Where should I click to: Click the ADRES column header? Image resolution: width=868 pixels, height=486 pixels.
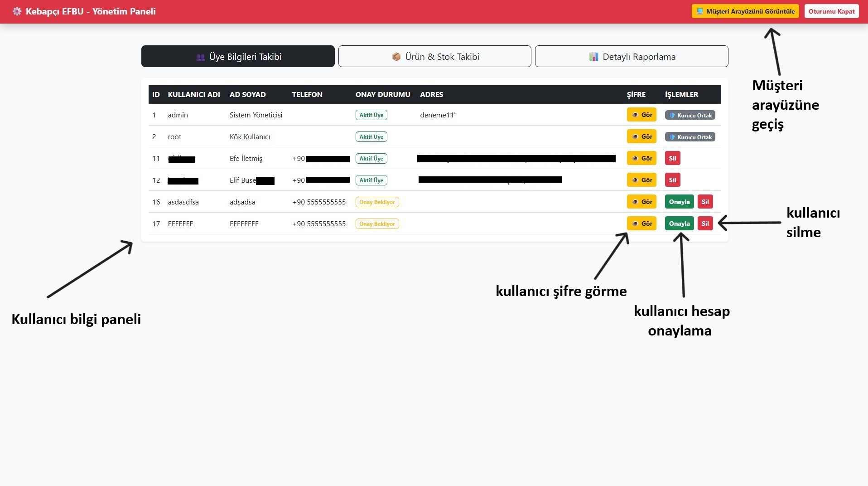pyautogui.click(x=431, y=94)
